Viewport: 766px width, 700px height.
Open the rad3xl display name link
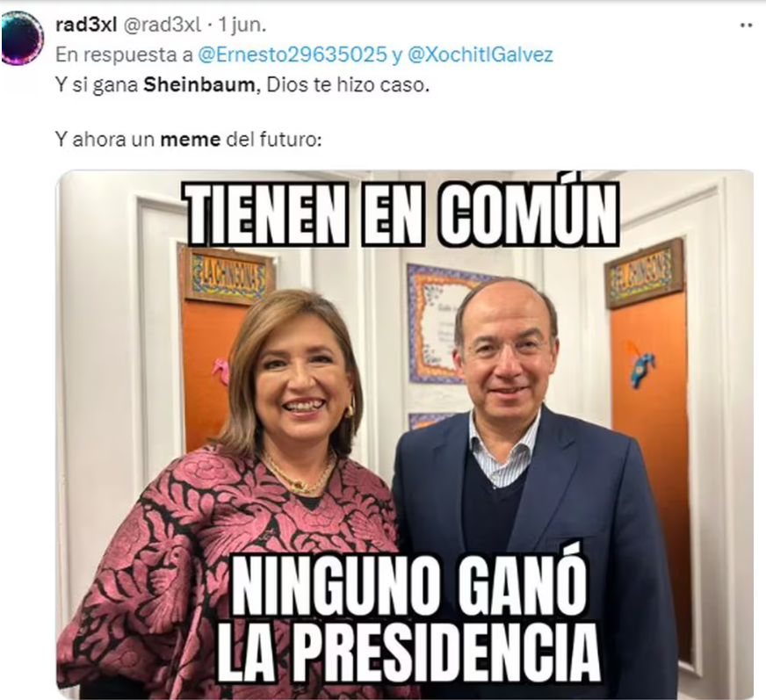click(86, 25)
